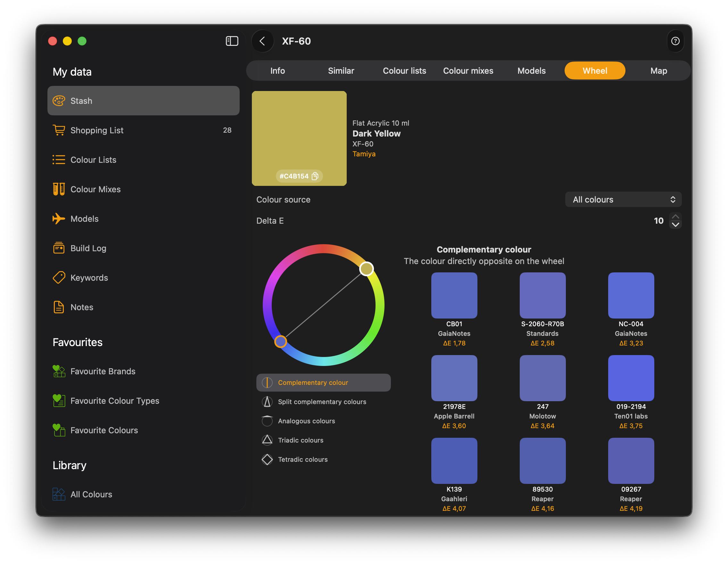Open Shopping List cart icon
This screenshot has width=728, height=564.
tap(59, 130)
